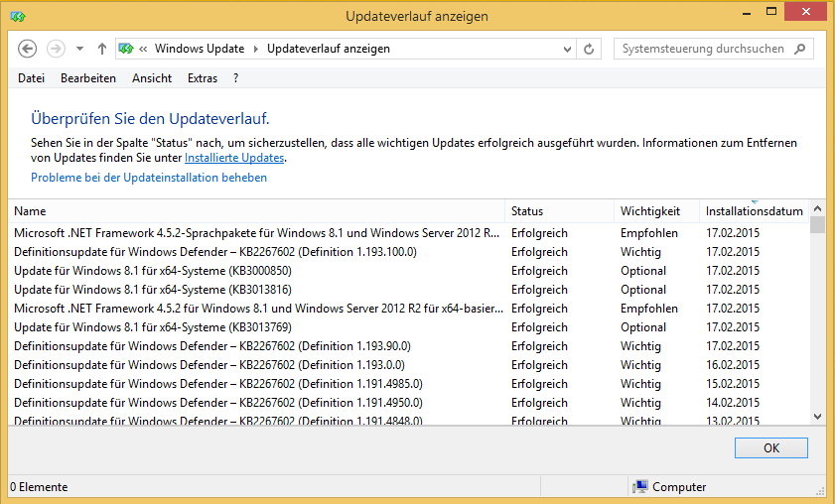835x504 pixels.
Task: Click the double chevron before Windows Update
Action: [x=143, y=49]
